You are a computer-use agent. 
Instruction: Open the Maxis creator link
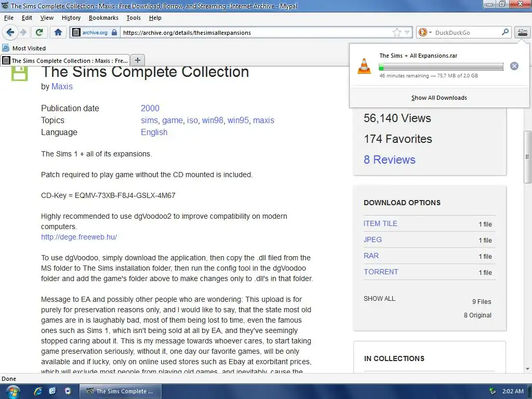point(62,87)
